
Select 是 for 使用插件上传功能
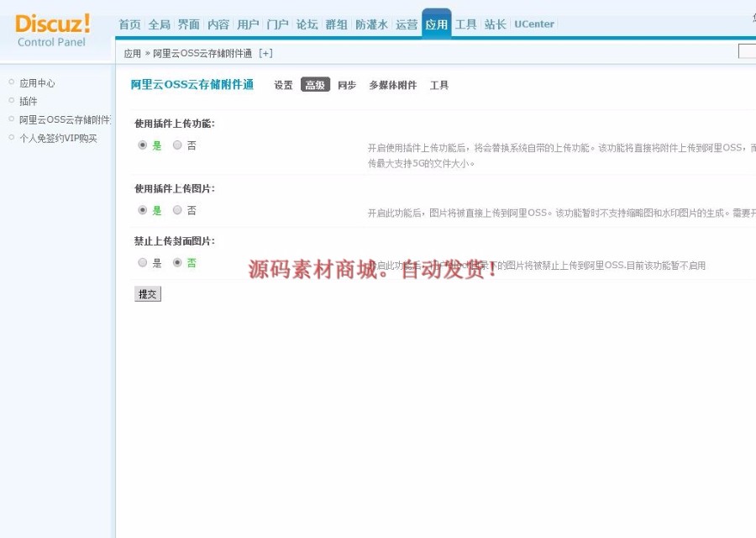coord(142,145)
